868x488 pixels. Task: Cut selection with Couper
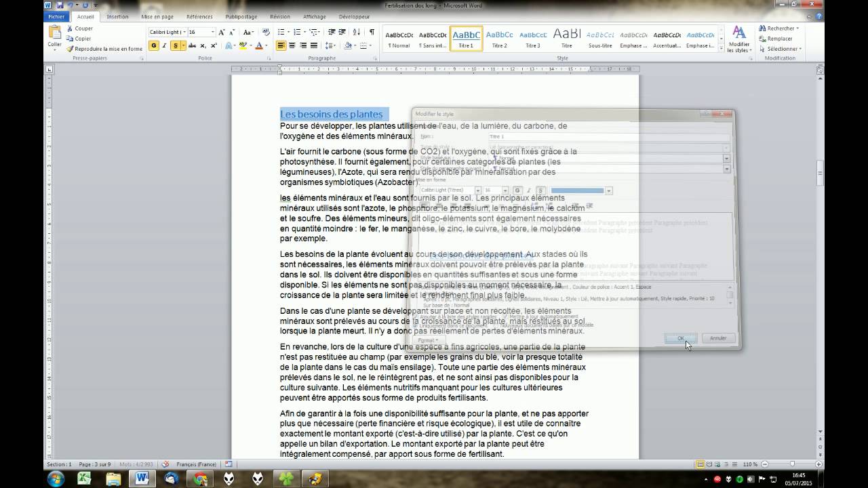(79, 28)
